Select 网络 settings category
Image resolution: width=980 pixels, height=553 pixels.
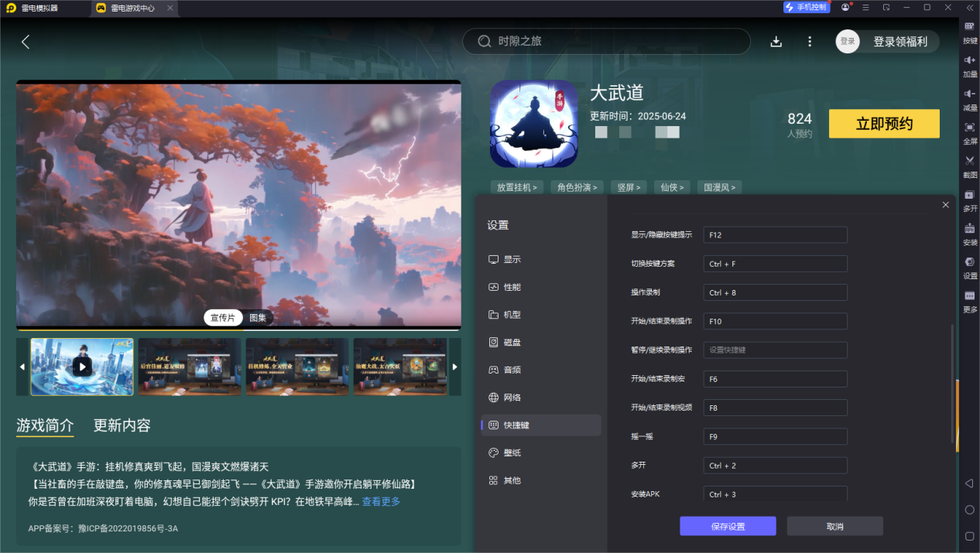click(541, 398)
